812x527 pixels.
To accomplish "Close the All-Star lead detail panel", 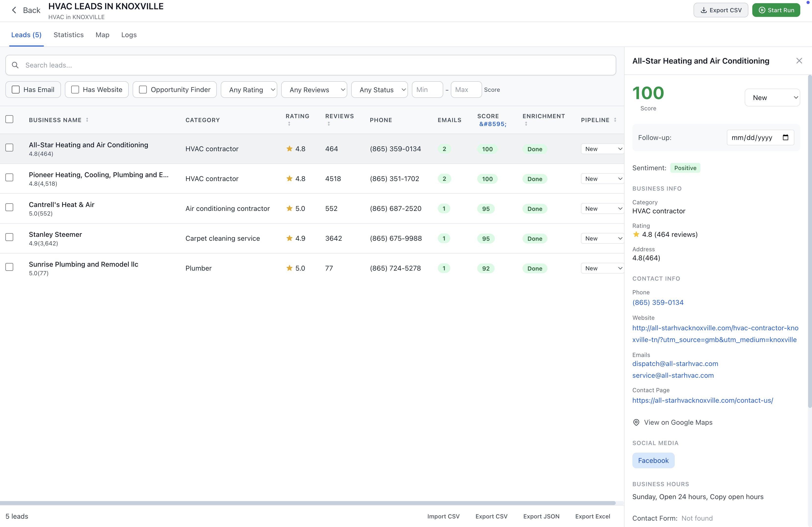I will point(799,61).
